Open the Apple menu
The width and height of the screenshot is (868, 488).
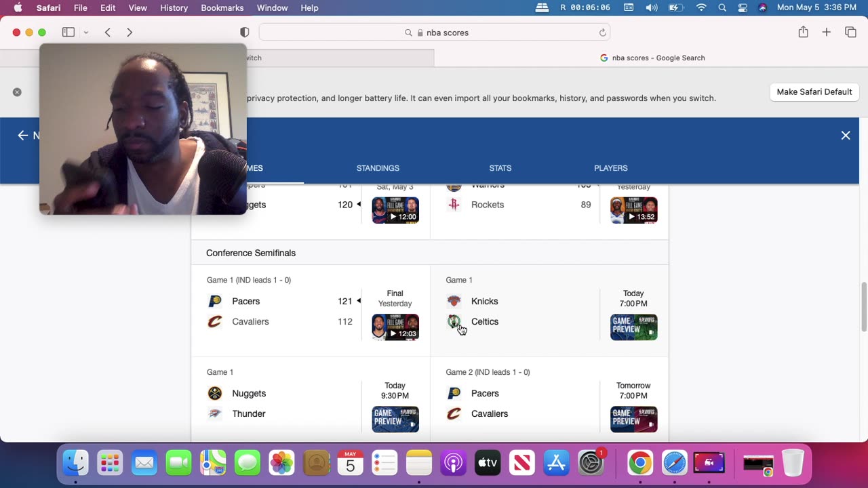18,7
